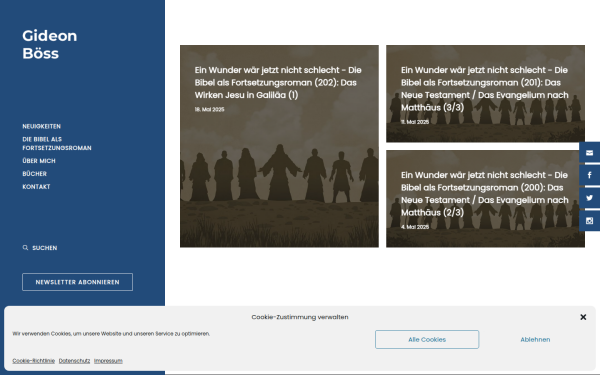600x375 pixels.
Task: Open Die Bibel als Fortsetzungsroman menu
Action: pyautogui.click(x=57, y=143)
